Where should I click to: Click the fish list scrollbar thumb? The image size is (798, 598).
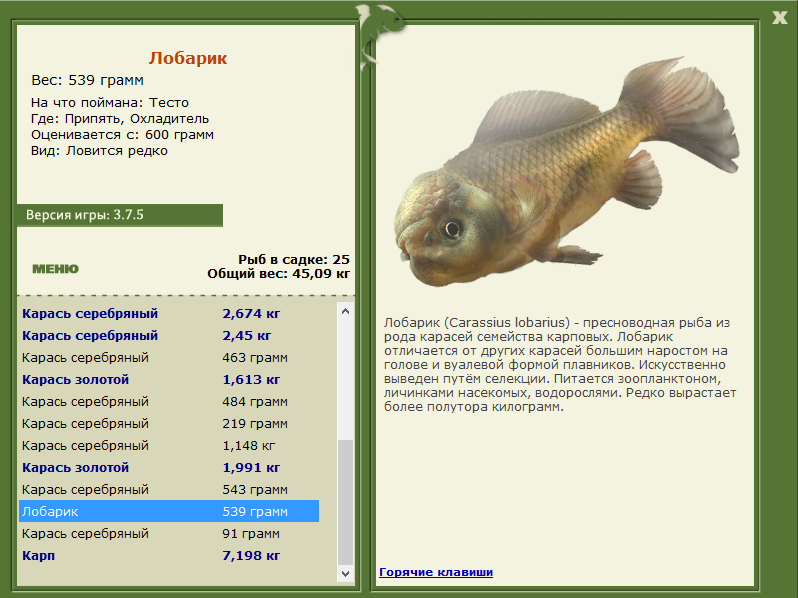pyautogui.click(x=346, y=502)
